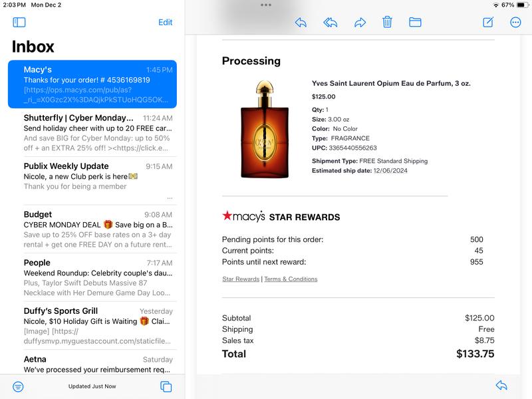The width and height of the screenshot is (532, 399).
Task: Tap the stacked windows icon in the bottom bar
Action: pyautogui.click(x=166, y=386)
